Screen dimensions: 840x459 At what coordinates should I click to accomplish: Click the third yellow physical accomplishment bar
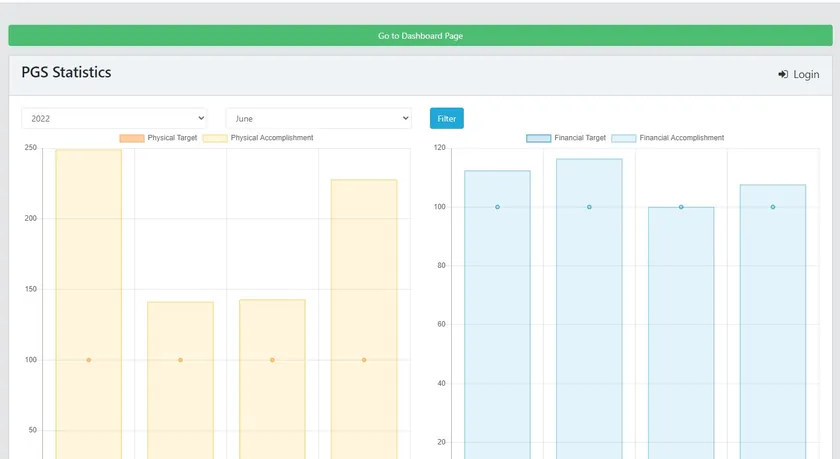pyautogui.click(x=272, y=379)
